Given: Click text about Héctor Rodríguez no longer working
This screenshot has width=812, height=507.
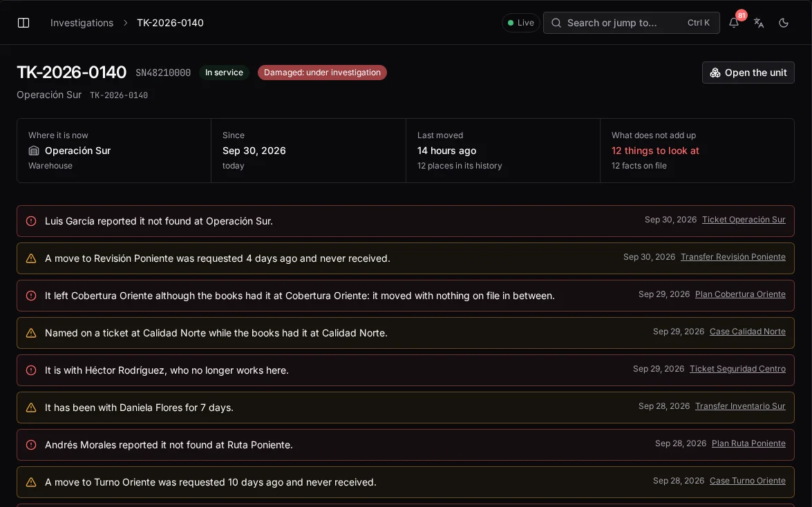Looking at the screenshot, I should tap(167, 370).
